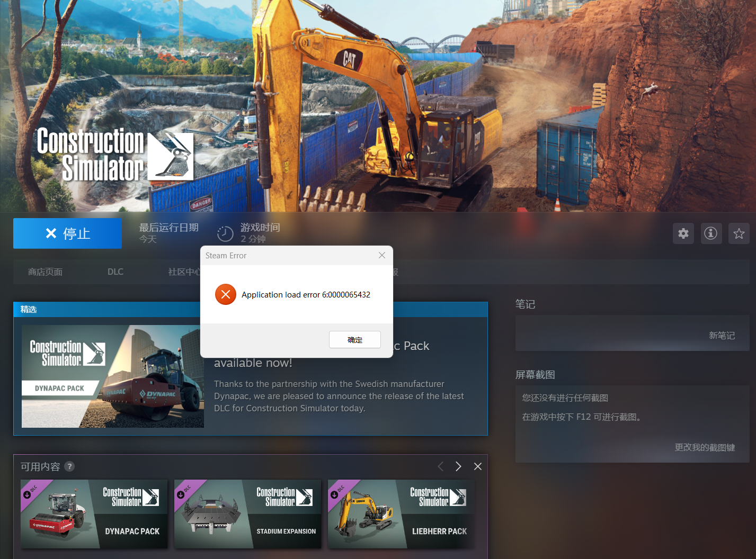Click the 最后运行日期 label
Image resolution: width=756 pixels, height=559 pixels.
pos(169,228)
